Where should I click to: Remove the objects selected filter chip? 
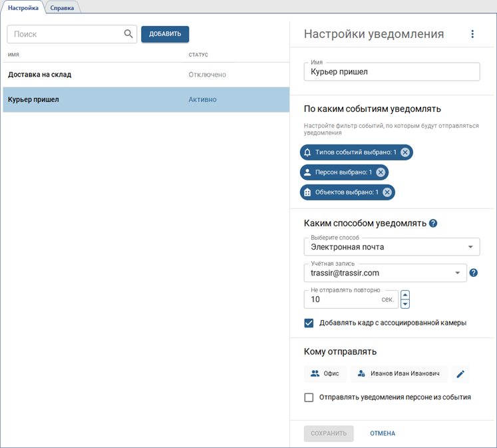(387, 192)
